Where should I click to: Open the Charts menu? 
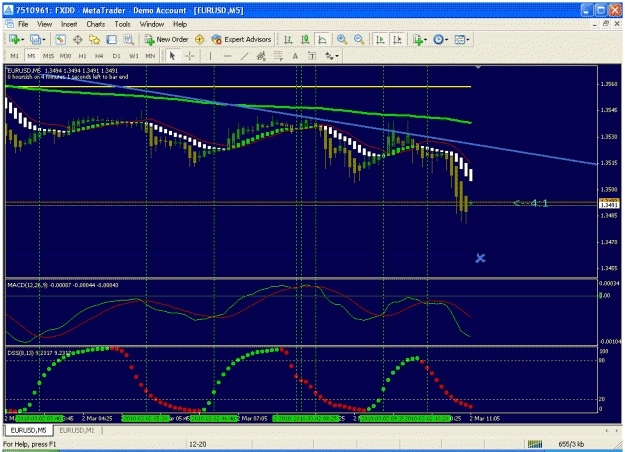point(96,24)
